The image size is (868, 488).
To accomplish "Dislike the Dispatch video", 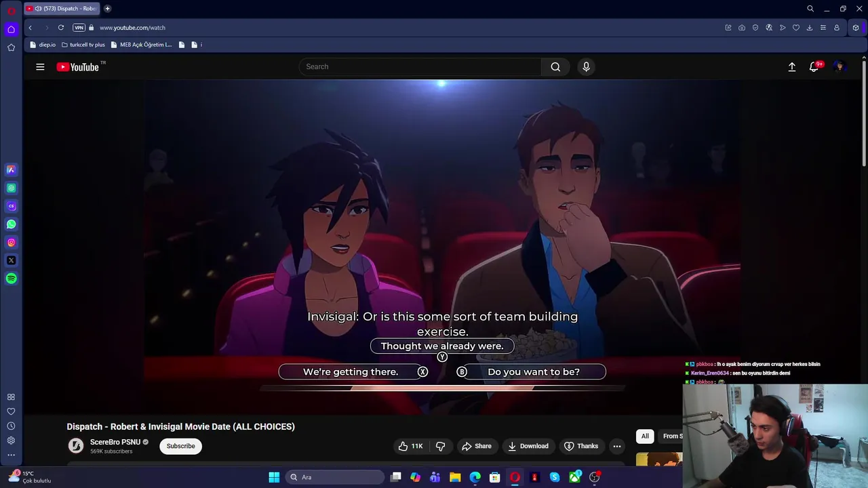I will (441, 446).
